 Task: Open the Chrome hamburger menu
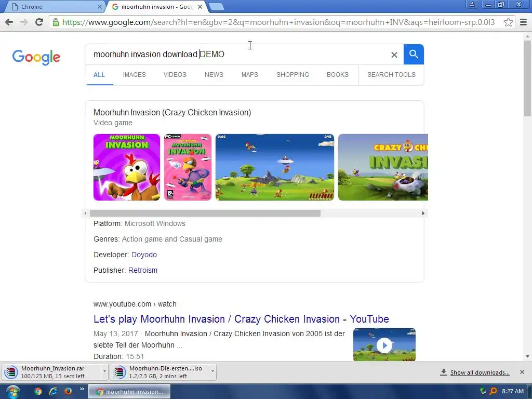523,22
